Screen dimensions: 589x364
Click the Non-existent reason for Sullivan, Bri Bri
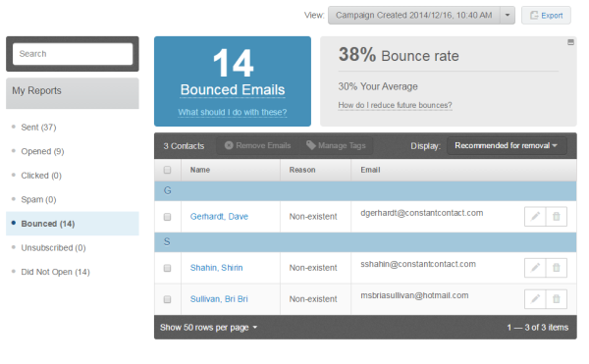pos(313,299)
